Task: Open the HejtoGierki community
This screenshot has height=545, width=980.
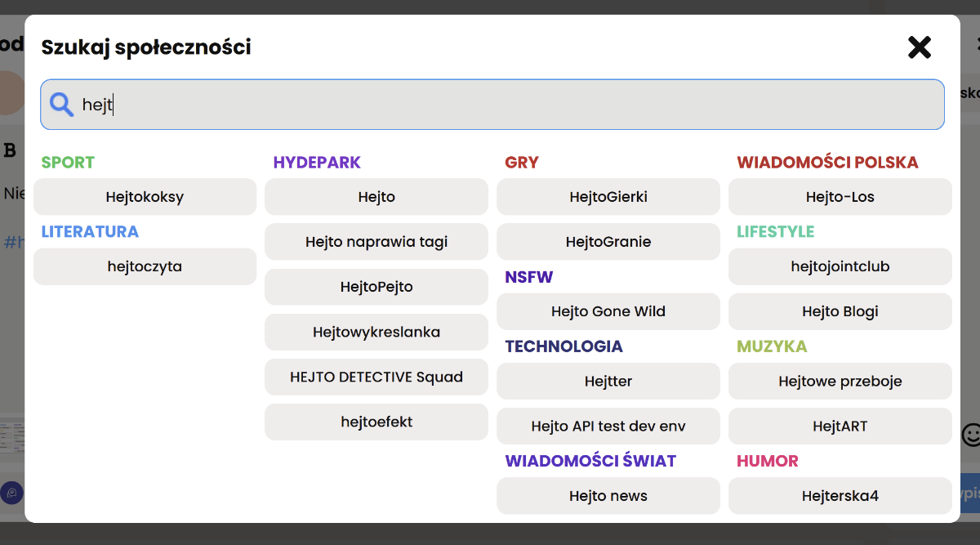Action: click(x=608, y=197)
